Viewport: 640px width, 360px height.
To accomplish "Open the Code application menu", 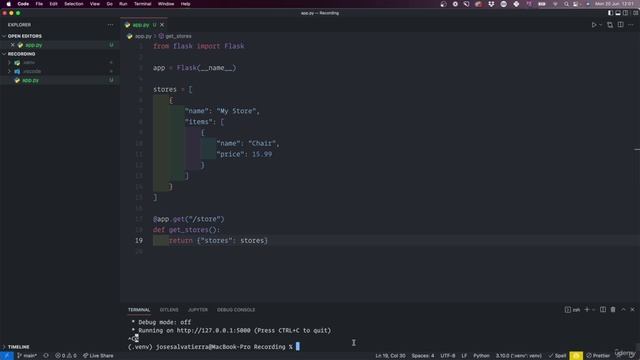I will point(23,4).
